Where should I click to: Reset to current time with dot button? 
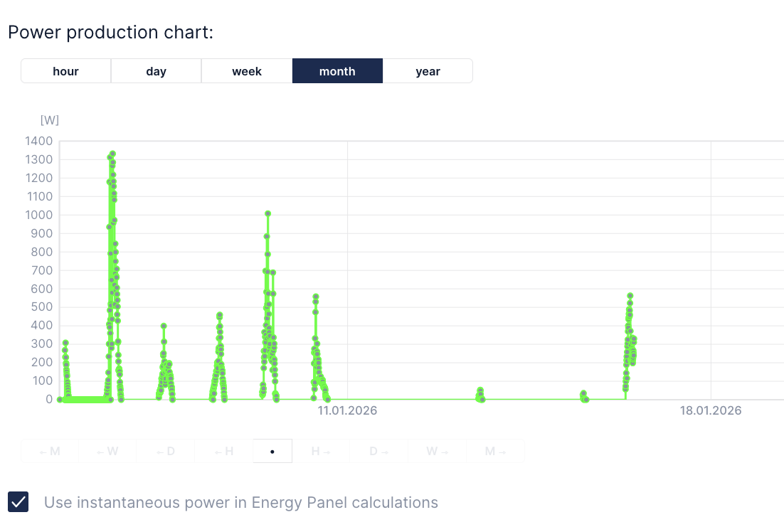tap(272, 451)
